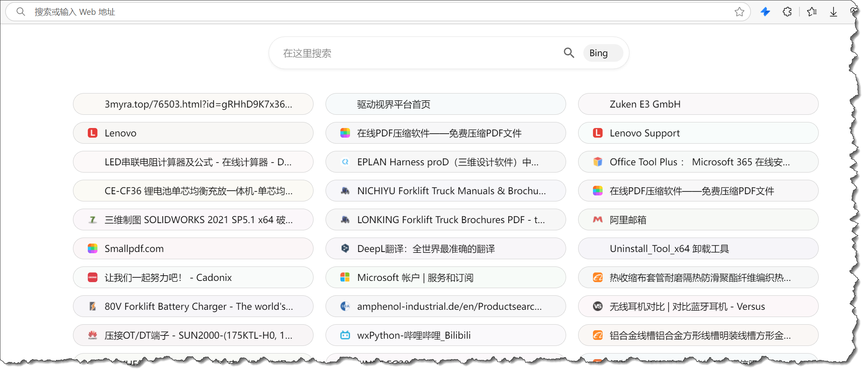Open 阿里邮箱 tile text

(628, 220)
